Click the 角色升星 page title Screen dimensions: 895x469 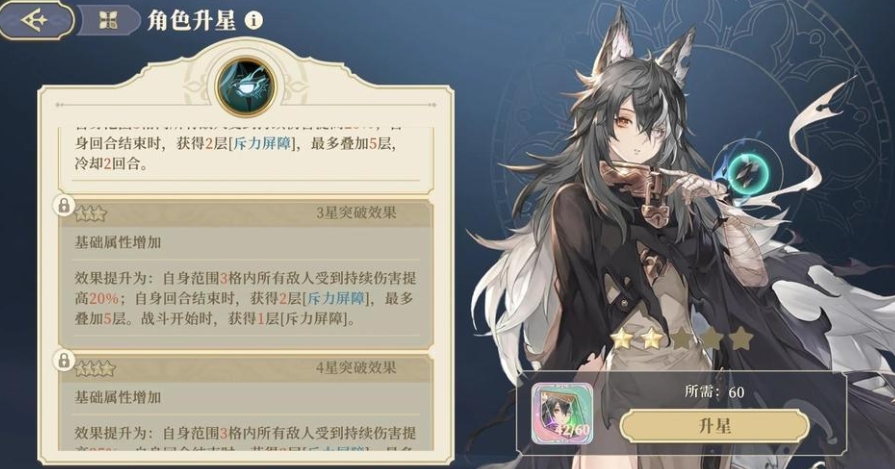tap(191, 21)
